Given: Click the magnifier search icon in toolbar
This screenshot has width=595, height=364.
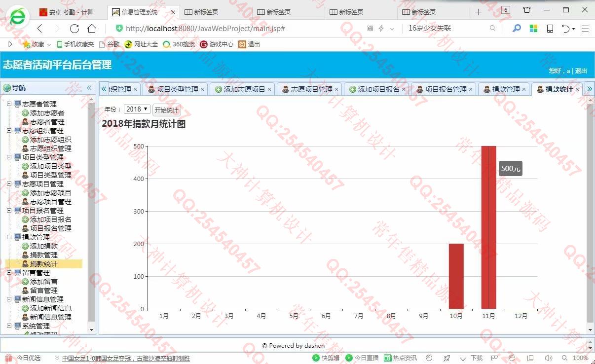Looking at the screenshot, I should [517, 29].
